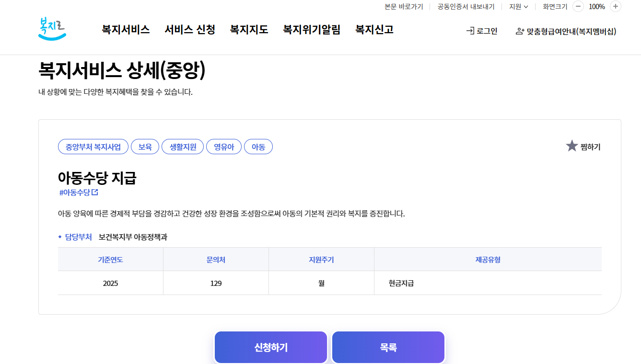Click the plus icon in 화면크기 control
Viewport: 641px width, 364px height.
pos(614,7)
